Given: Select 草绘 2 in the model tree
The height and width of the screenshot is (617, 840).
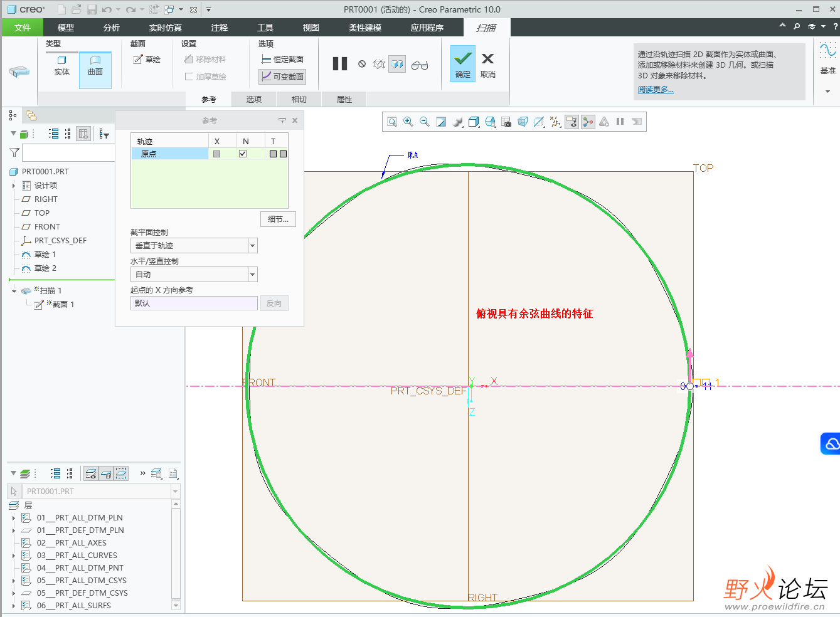Looking at the screenshot, I should coord(45,268).
